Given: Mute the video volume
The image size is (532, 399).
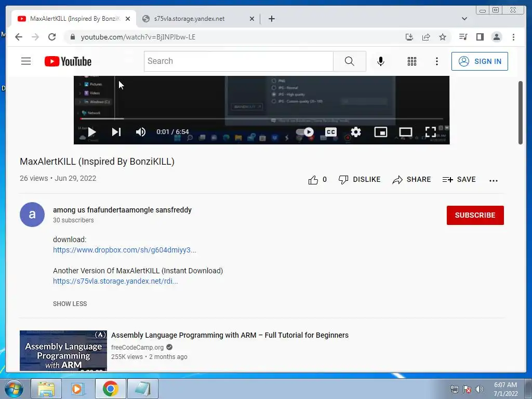Looking at the screenshot, I should 141,131.
